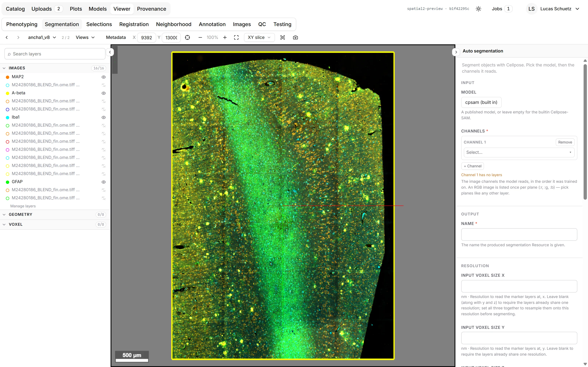Open the Provenance menu item
This screenshot has width=588, height=367.
(152, 9)
